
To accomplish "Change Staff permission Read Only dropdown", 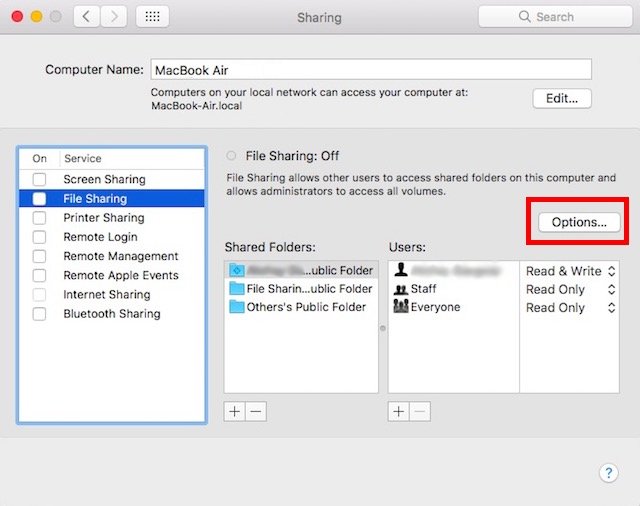I will click(x=570, y=289).
